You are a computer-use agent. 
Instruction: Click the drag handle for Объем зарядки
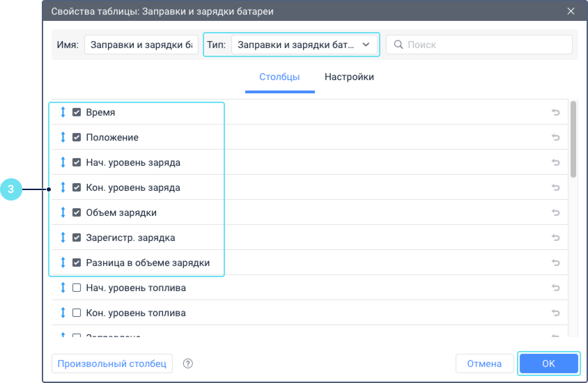tap(63, 212)
